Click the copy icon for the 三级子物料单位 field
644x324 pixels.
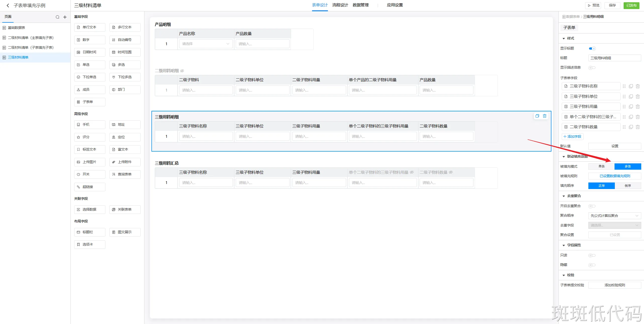click(x=631, y=97)
